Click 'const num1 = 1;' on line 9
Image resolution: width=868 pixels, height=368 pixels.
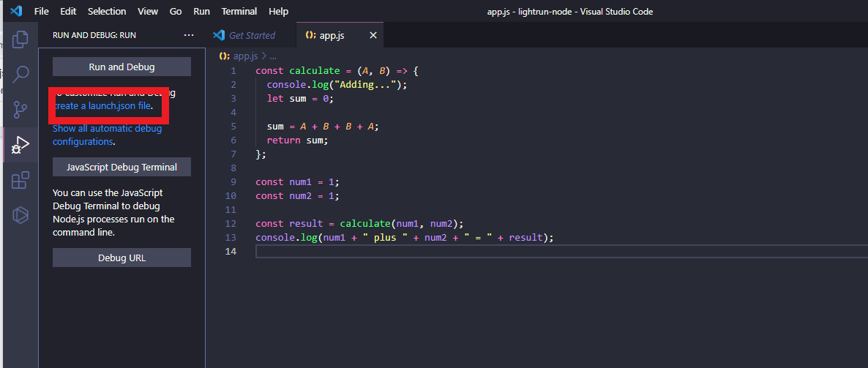point(297,182)
